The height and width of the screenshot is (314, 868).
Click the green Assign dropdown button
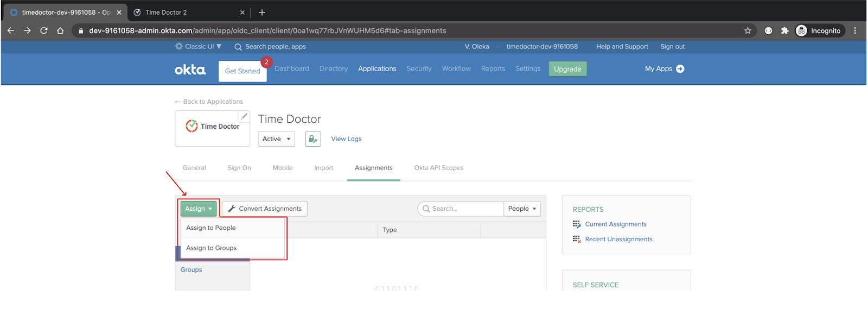199,209
